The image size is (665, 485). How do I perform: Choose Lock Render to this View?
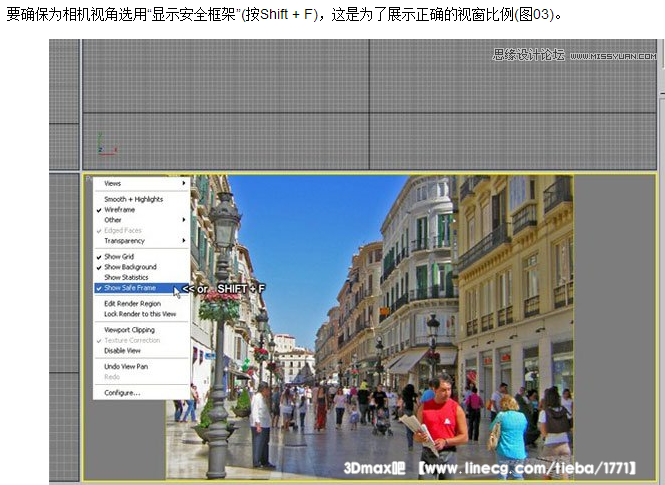click(x=141, y=314)
